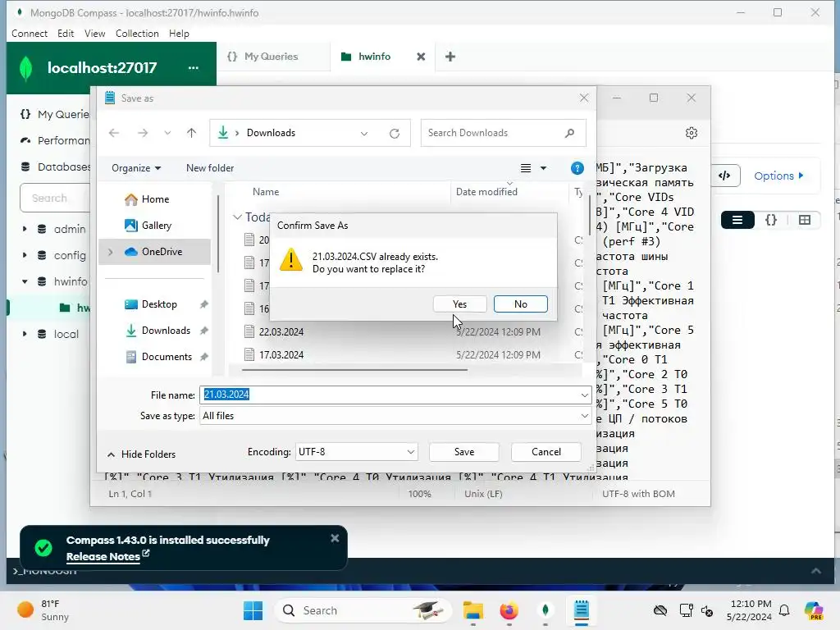Click Save in Save as dialog
The width and height of the screenshot is (840, 630).
(464, 452)
